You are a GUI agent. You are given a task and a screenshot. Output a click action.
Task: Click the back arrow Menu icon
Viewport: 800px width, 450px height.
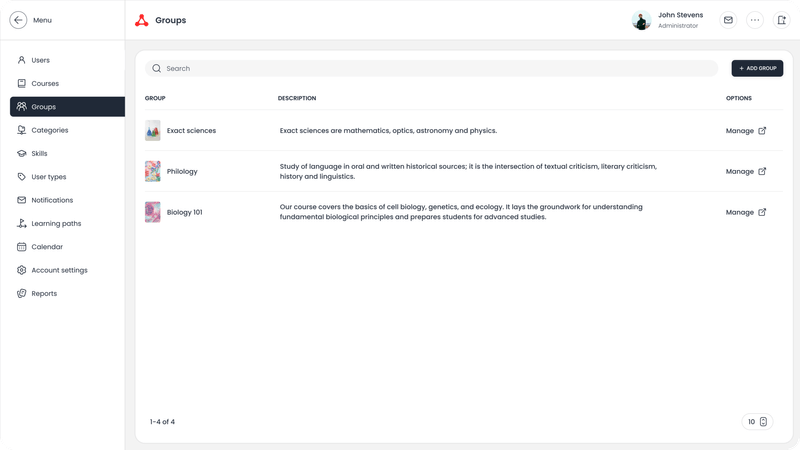click(x=18, y=20)
